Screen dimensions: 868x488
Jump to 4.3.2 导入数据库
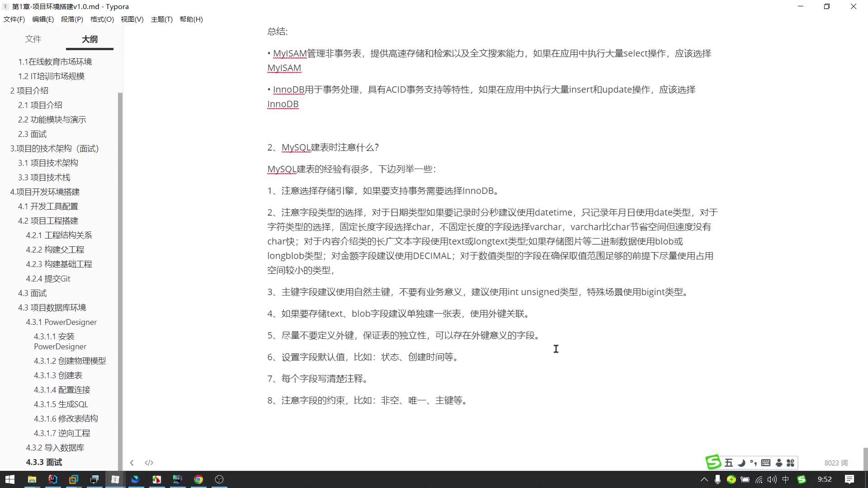[x=55, y=447]
